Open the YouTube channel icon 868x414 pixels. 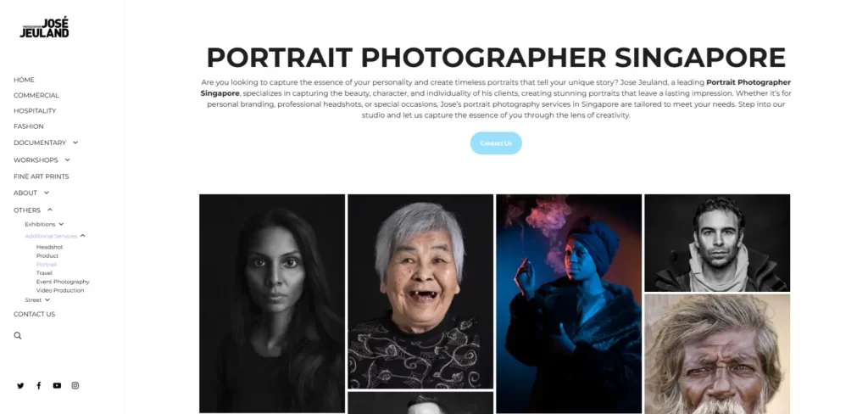pos(57,386)
